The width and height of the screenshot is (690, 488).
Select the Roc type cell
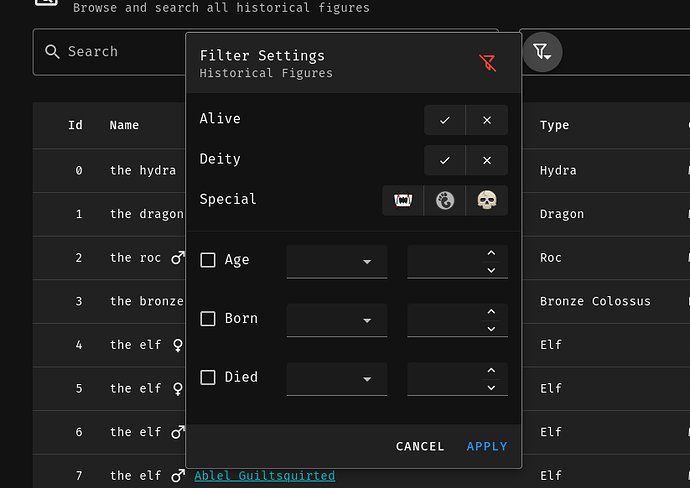[551, 257]
